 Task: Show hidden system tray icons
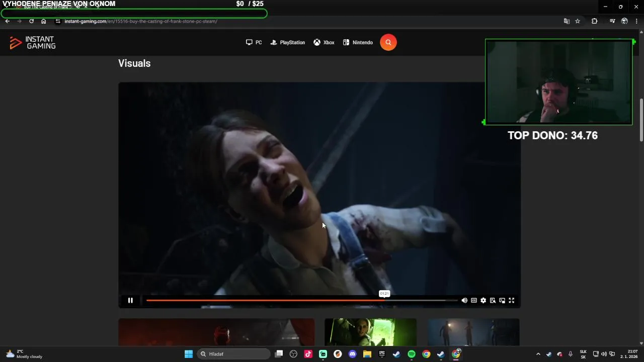click(x=538, y=354)
